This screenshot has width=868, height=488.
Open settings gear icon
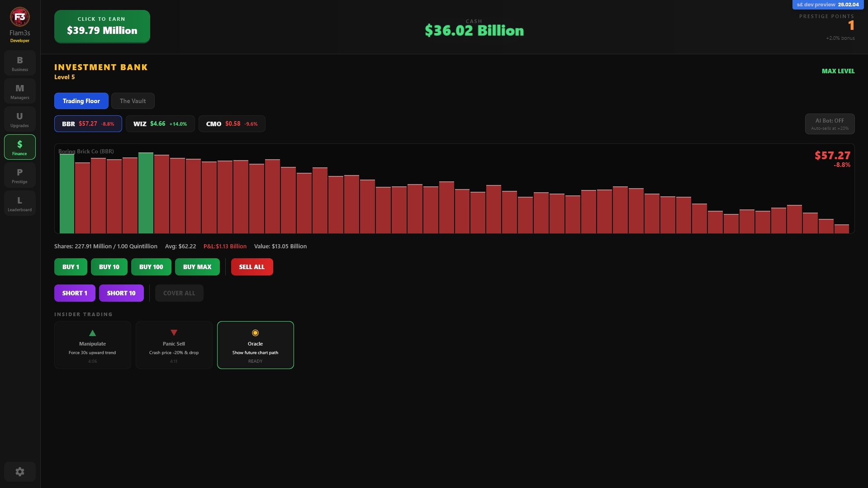(19, 472)
